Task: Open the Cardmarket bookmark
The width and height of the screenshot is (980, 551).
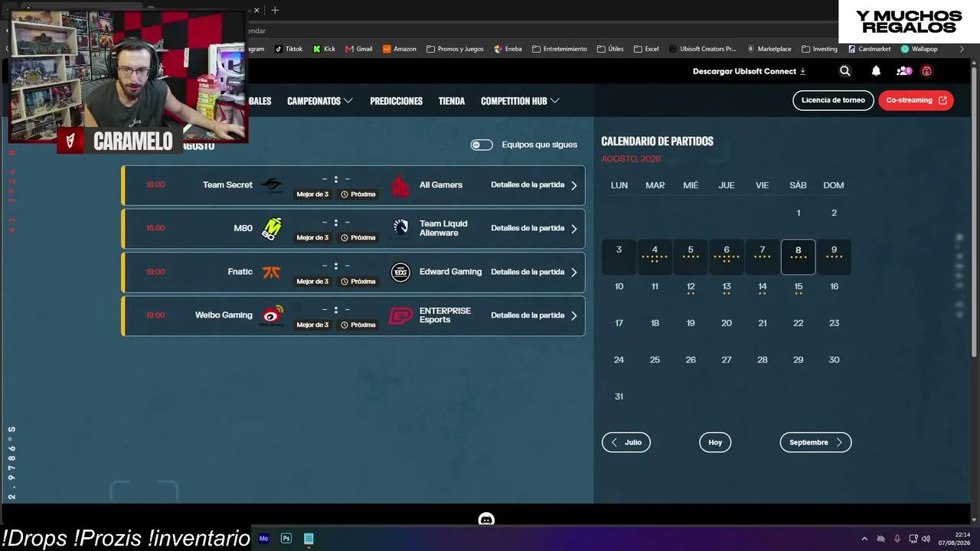Action: point(869,49)
